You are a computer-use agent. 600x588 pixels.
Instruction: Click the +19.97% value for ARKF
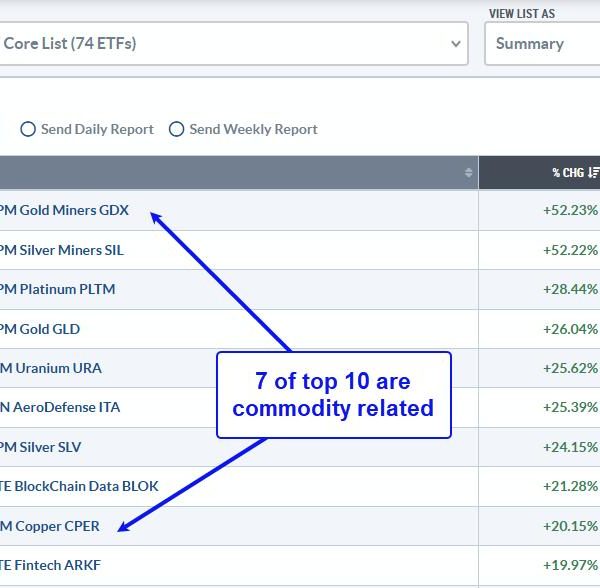pos(570,565)
